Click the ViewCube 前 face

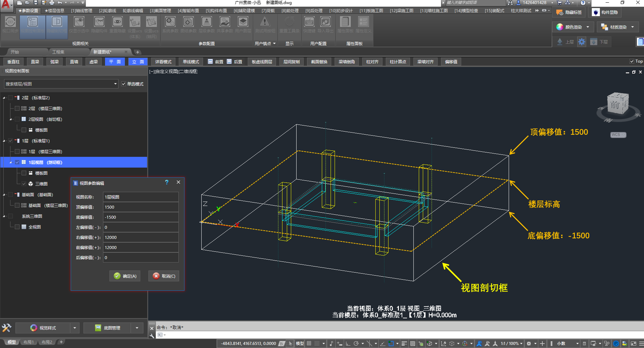[x=615, y=105]
